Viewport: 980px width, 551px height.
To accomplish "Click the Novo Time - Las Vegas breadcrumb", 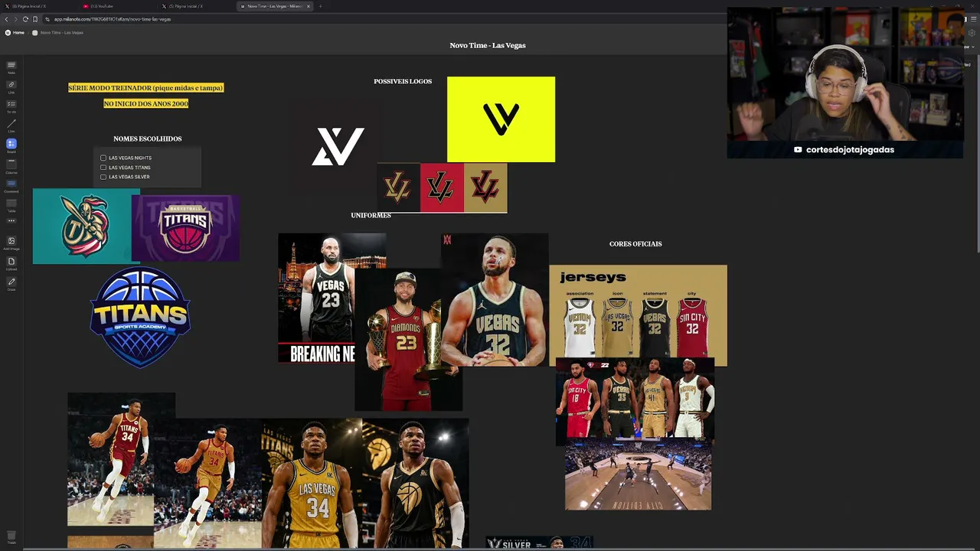I will [x=62, y=33].
